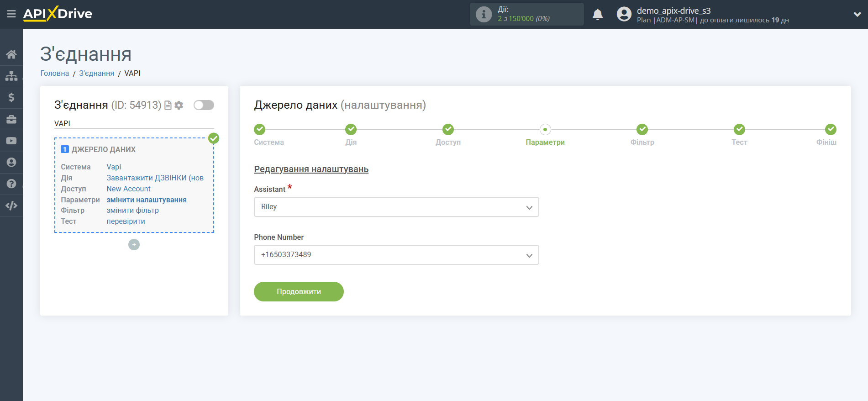
Task: Open the user profile sidebar icon
Action: pyautogui.click(x=11, y=162)
